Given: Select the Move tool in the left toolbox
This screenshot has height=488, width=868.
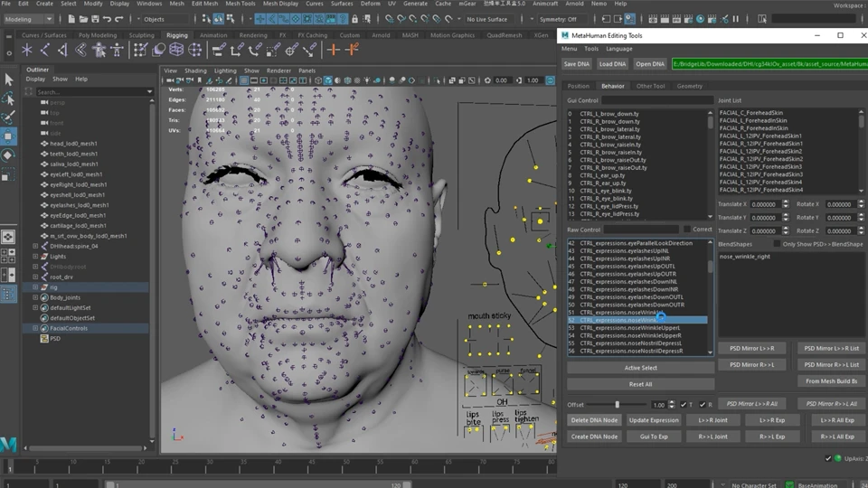Looking at the screenshot, I should coord(8,136).
